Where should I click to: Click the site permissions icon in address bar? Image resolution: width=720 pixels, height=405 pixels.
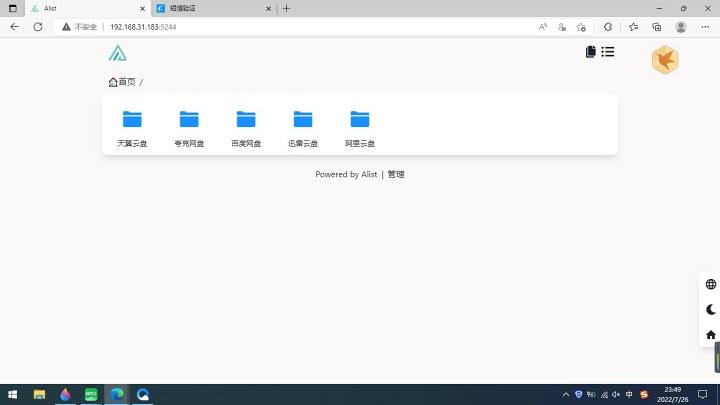562,27
